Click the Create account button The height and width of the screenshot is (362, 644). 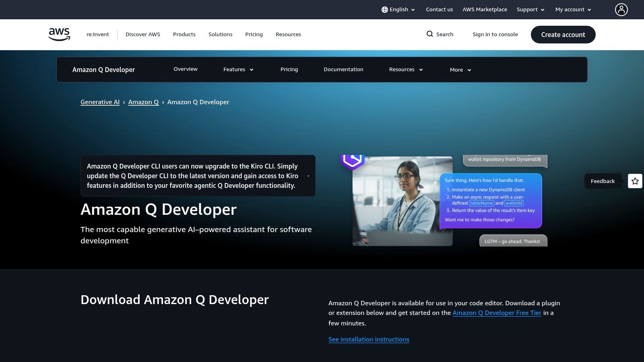click(x=563, y=35)
